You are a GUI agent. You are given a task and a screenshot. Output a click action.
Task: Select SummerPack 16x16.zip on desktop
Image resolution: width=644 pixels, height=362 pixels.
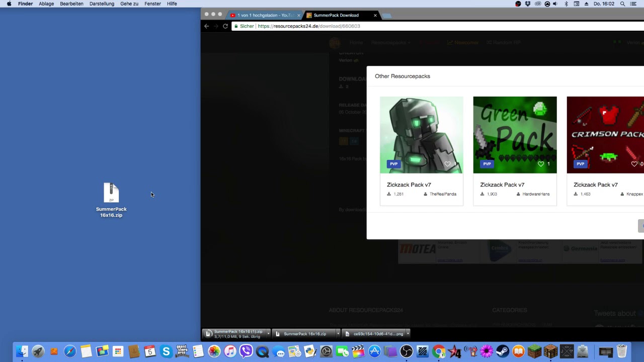tap(111, 200)
